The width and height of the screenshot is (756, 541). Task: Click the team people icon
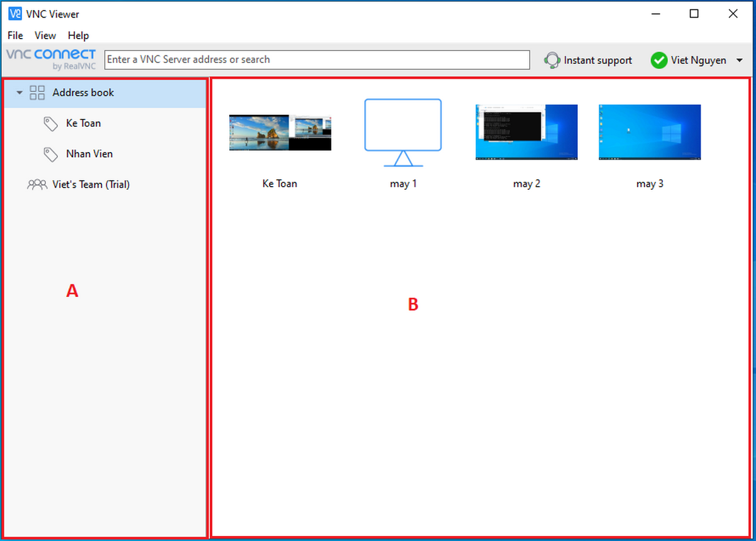37,185
